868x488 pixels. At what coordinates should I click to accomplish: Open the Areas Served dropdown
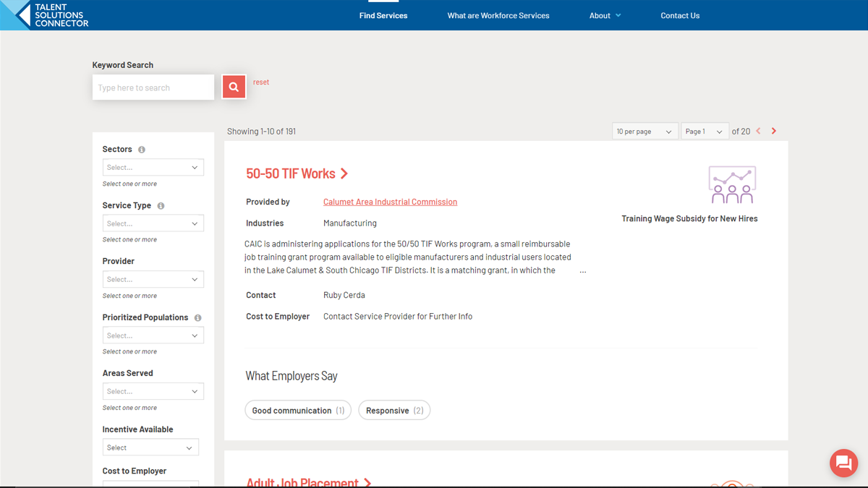tap(153, 391)
